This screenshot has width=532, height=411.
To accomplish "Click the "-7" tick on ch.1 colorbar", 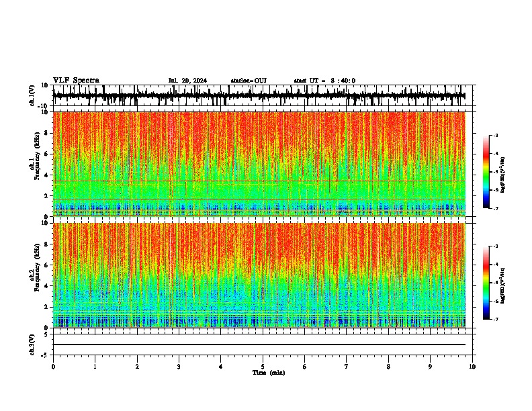I will (496, 208).
